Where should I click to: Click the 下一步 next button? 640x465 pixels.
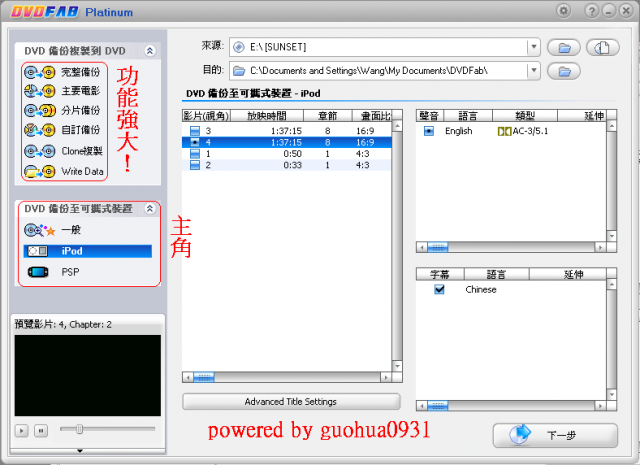point(555,435)
